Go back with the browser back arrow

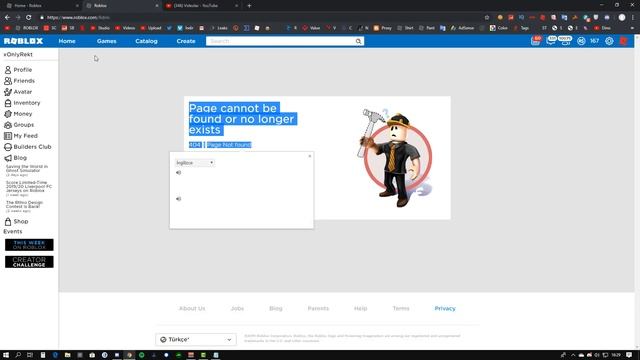click(x=7, y=18)
